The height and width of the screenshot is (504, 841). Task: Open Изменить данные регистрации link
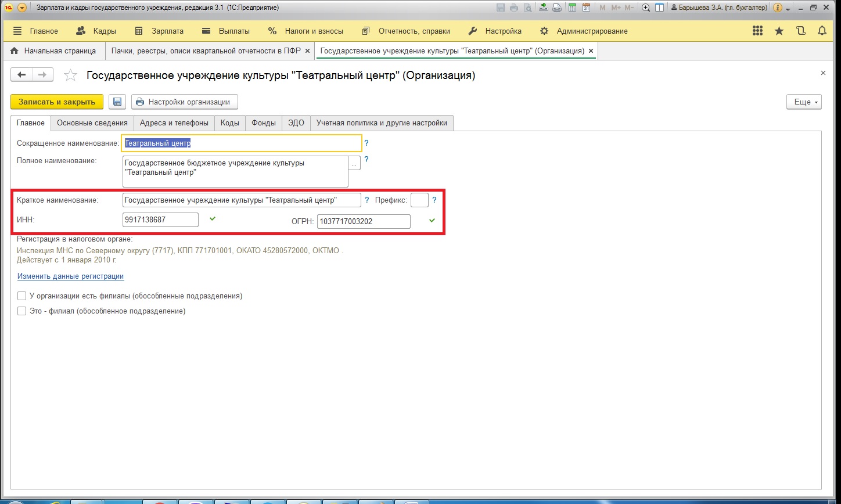tap(70, 276)
